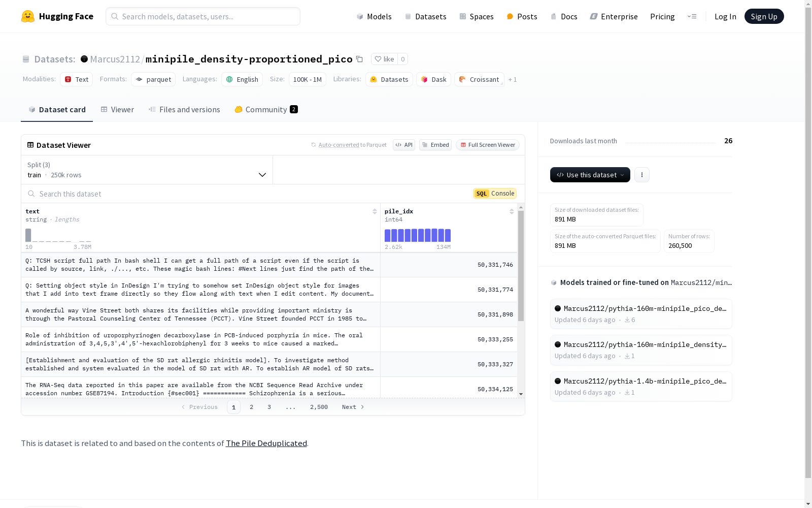Switch to the Viewer tab
The width and height of the screenshot is (812, 508).
pyautogui.click(x=117, y=110)
